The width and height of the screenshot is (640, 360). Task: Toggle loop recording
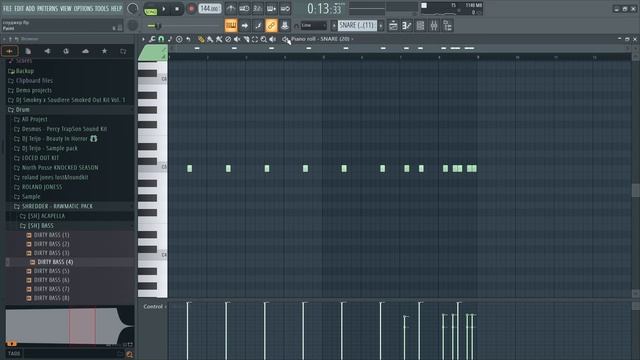[x=285, y=9]
